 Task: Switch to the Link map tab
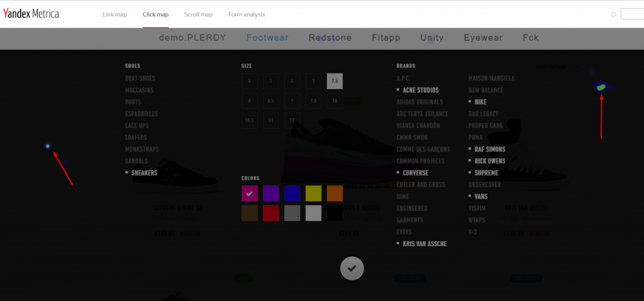(114, 14)
